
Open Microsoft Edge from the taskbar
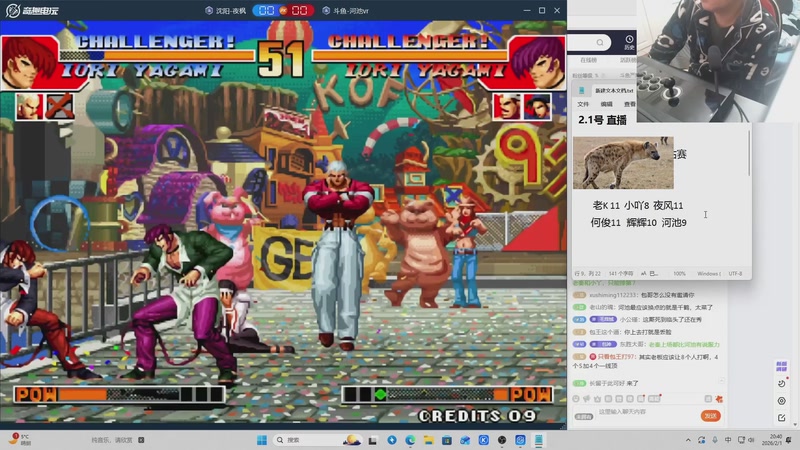pos(410,440)
